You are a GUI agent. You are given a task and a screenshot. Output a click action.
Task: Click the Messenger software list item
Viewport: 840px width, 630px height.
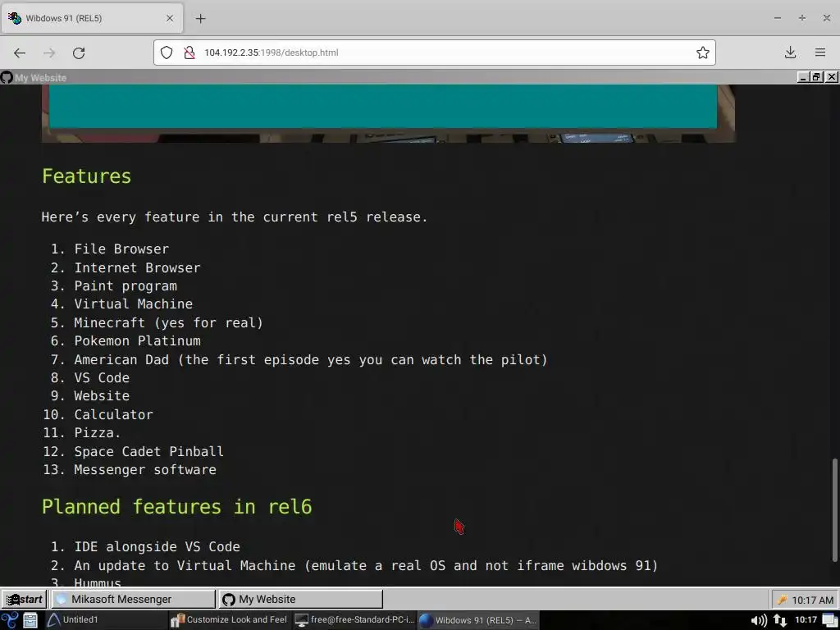pyautogui.click(x=145, y=470)
